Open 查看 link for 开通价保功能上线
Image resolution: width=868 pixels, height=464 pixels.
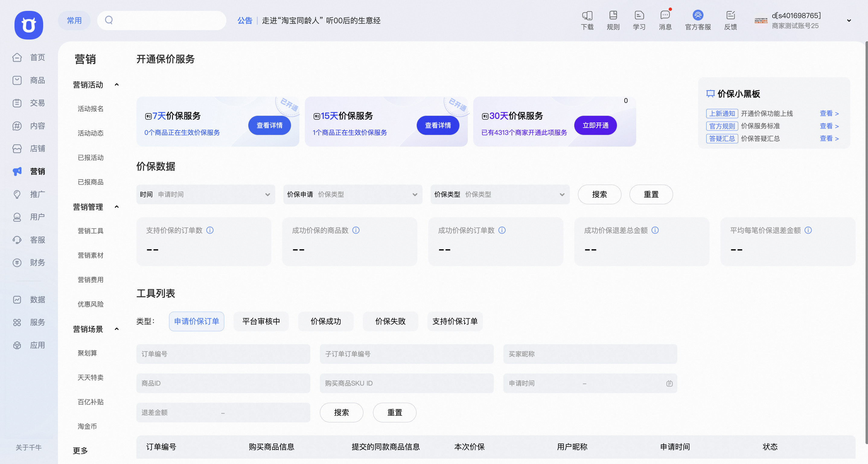(x=829, y=113)
